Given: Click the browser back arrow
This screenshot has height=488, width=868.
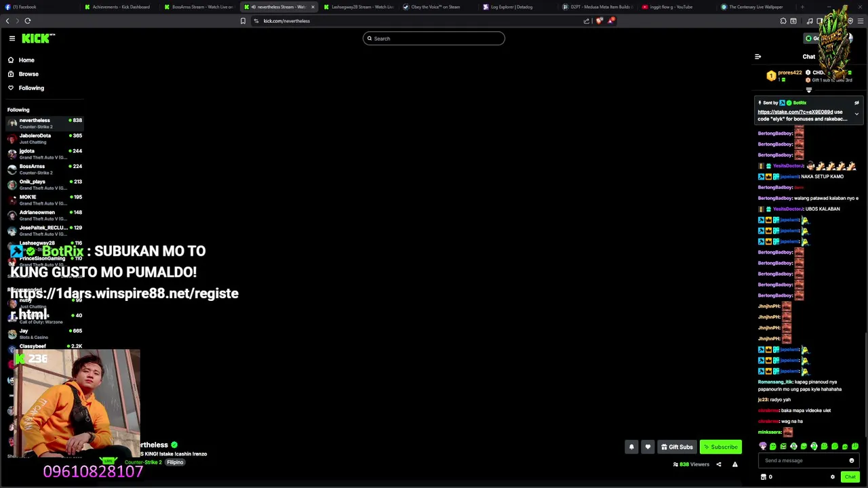Looking at the screenshot, I should click(x=7, y=21).
